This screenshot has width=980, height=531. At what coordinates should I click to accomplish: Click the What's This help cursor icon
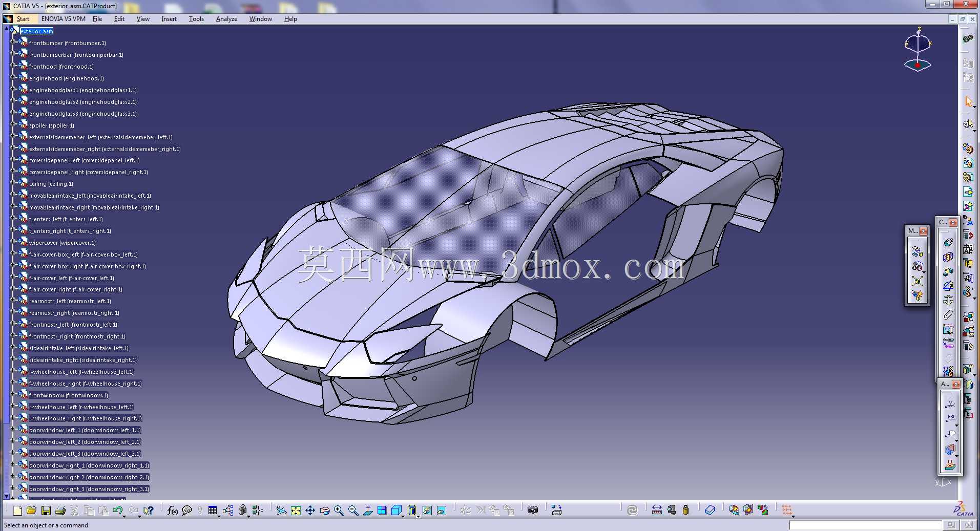[x=148, y=511]
